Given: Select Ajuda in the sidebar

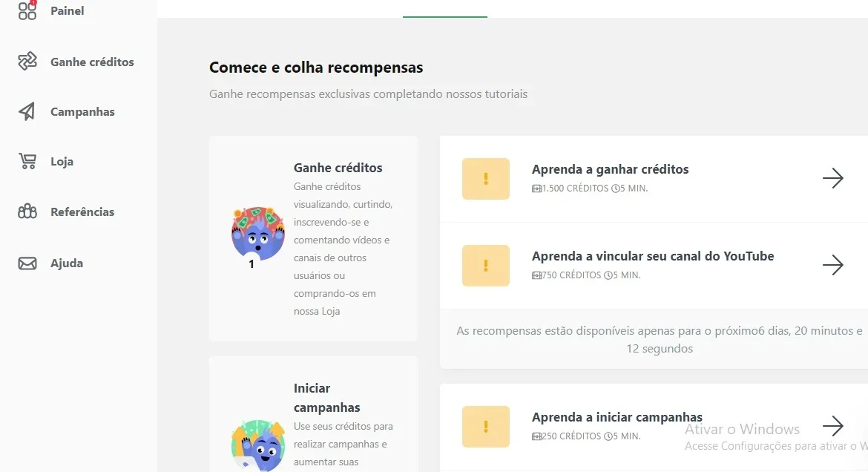Looking at the screenshot, I should [x=67, y=263].
